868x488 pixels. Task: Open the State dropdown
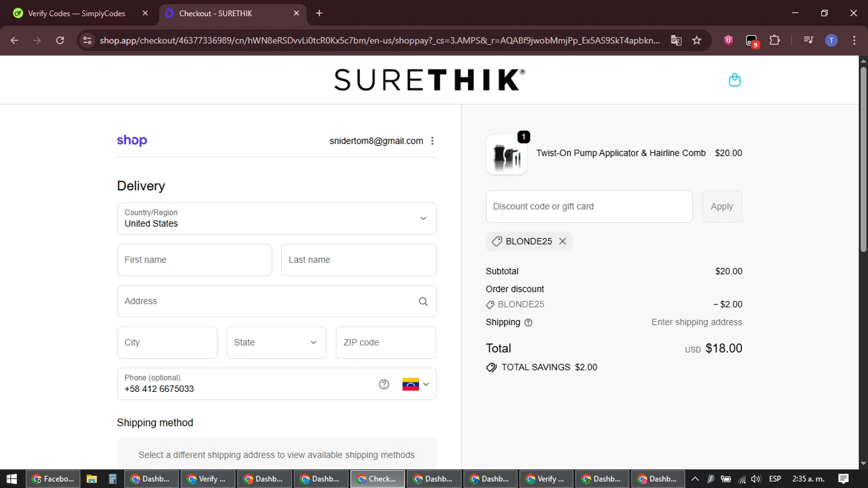276,343
